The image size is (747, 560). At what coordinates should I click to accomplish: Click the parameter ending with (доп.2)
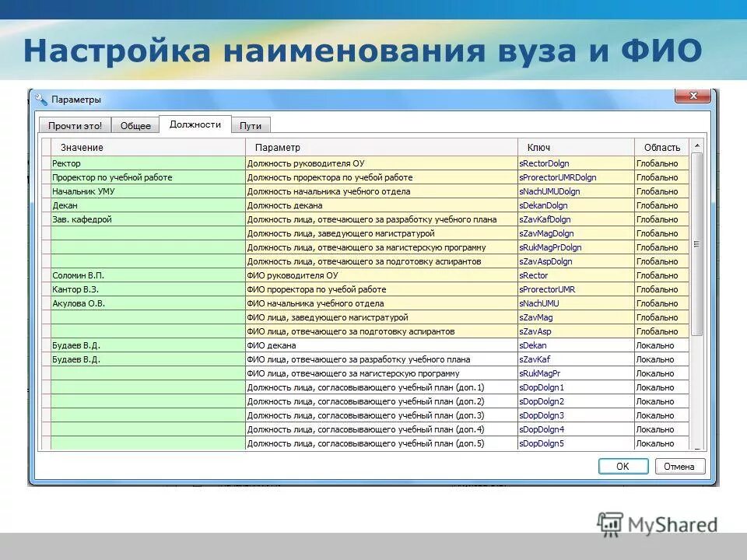click(x=381, y=401)
